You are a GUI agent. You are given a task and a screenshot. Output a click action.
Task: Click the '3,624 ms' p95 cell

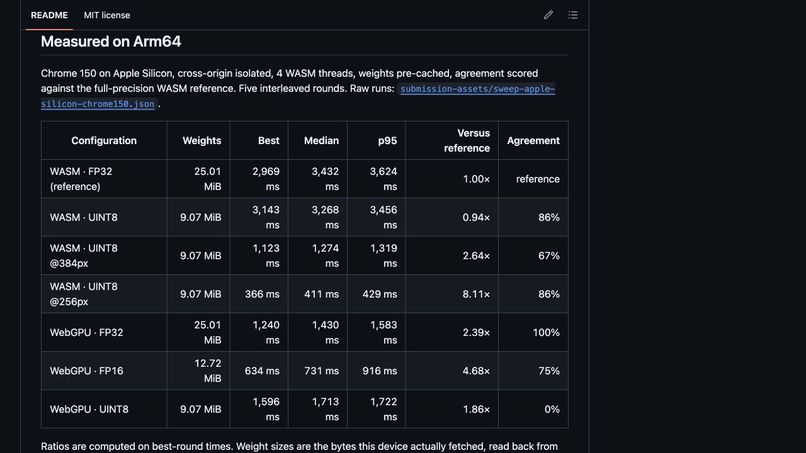[376, 179]
